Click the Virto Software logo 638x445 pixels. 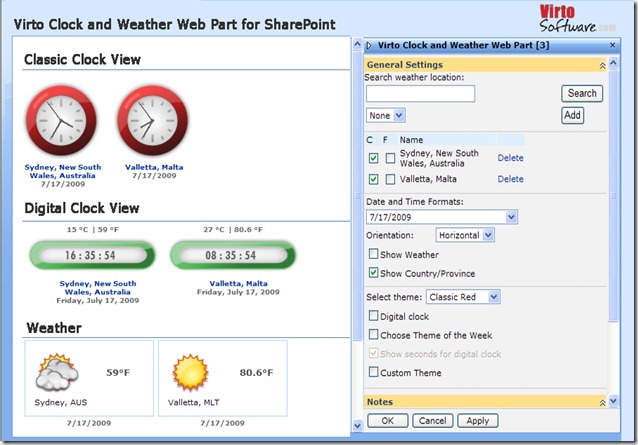click(577, 19)
